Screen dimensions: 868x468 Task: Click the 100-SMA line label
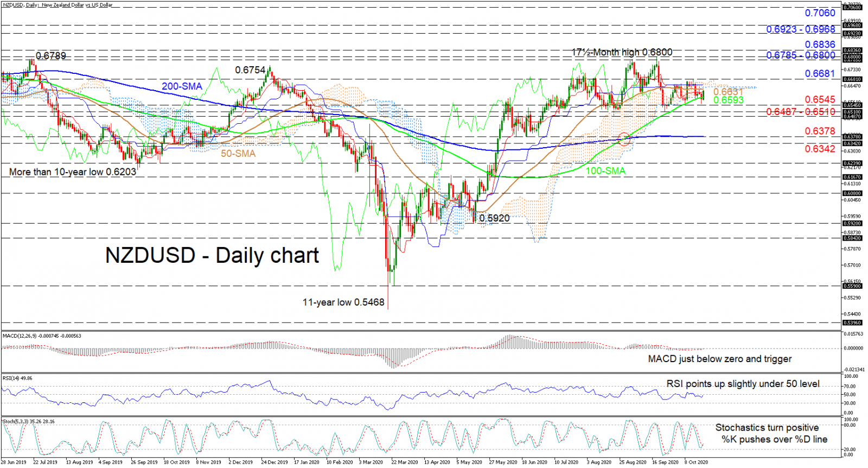[x=605, y=171]
